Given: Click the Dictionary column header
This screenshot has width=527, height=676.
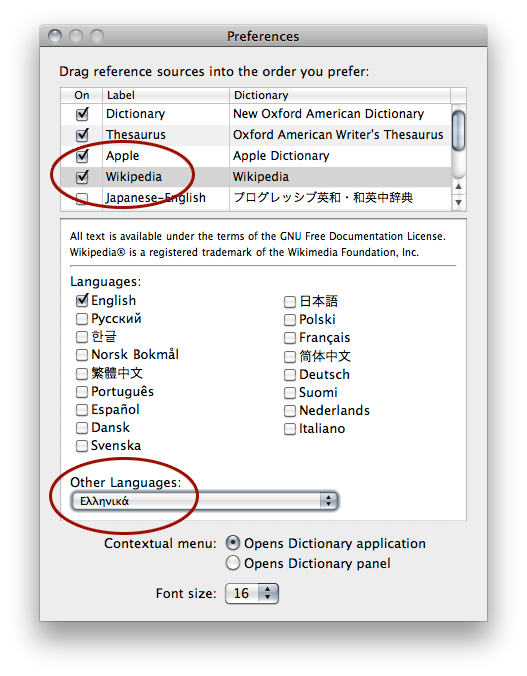Looking at the screenshot, I should coord(340,95).
